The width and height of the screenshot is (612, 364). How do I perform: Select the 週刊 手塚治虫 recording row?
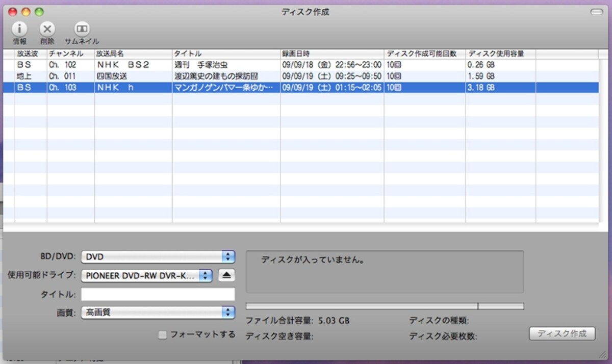click(300, 65)
